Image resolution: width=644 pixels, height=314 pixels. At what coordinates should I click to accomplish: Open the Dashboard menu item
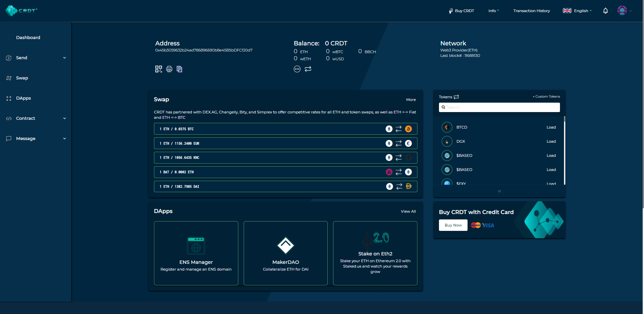[28, 38]
